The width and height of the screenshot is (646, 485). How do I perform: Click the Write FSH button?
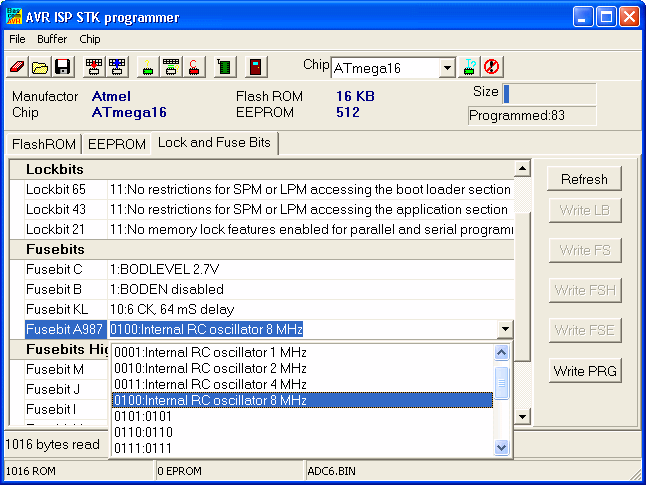[x=584, y=290]
